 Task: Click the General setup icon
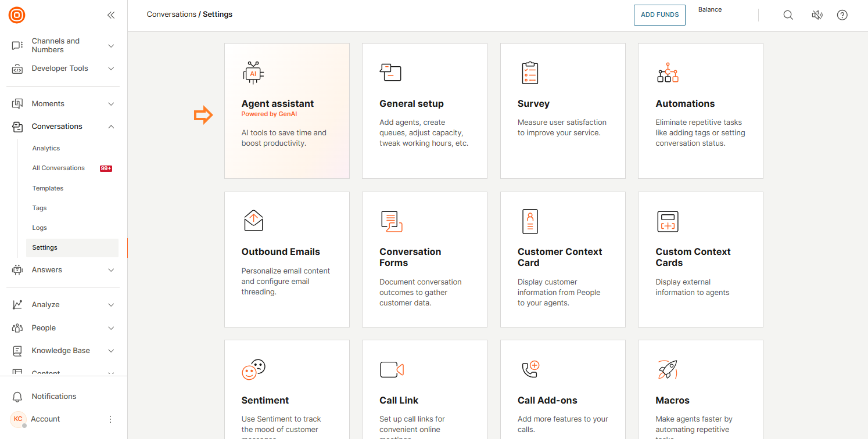pos(390,73)
